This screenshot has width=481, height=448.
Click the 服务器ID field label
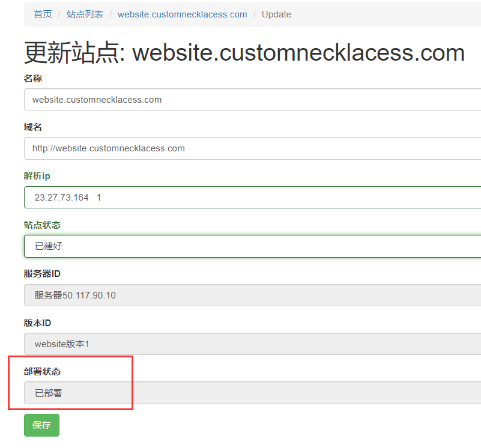pyautogui.click(x=42, y=274)
